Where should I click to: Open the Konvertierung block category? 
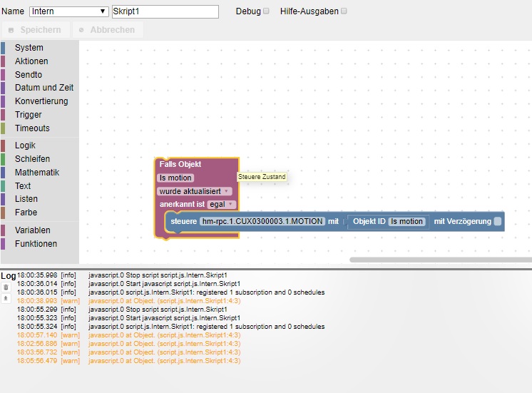40,101
